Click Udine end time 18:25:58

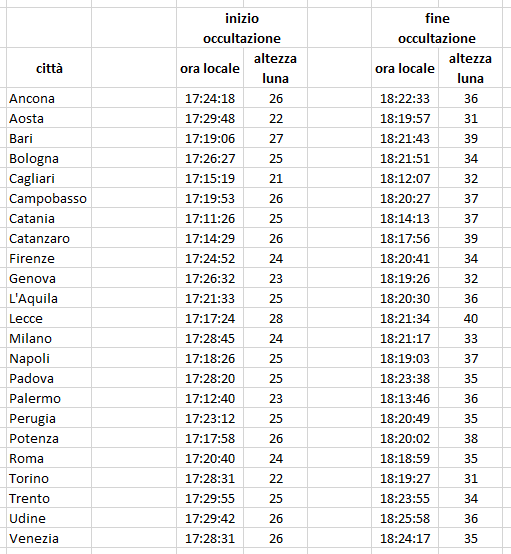pyautogui.click(x=405, y=519)
